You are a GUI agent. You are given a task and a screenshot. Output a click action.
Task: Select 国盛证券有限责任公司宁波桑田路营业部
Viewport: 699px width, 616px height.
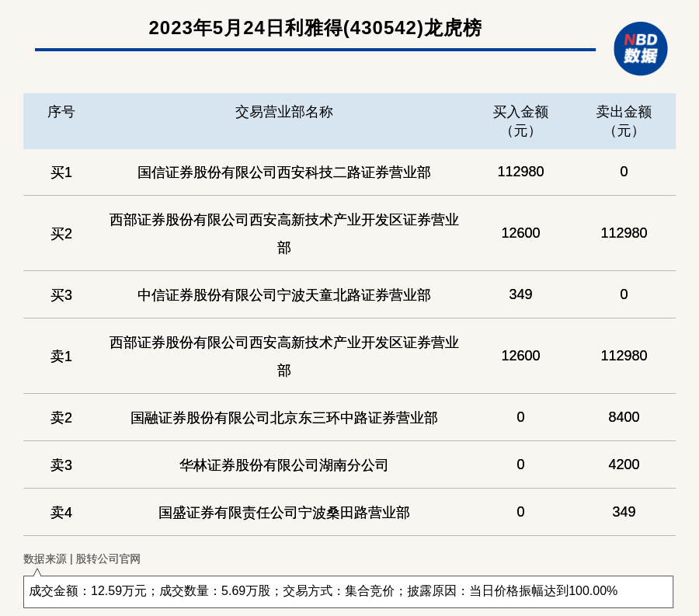tap(284, 513)
